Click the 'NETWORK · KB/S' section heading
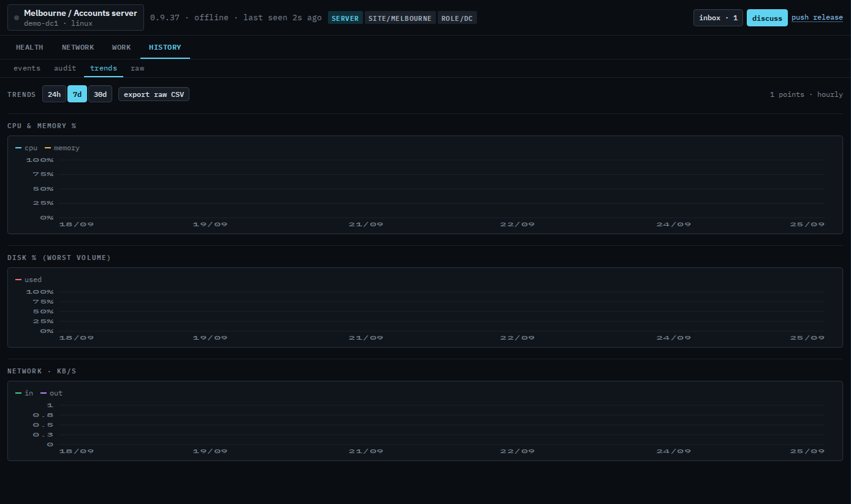851x504 pixels. (x=42, y=371)
